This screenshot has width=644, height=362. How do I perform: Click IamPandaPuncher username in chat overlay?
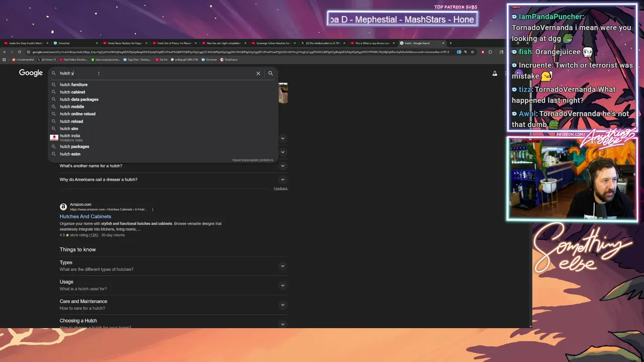coord(551,17)
